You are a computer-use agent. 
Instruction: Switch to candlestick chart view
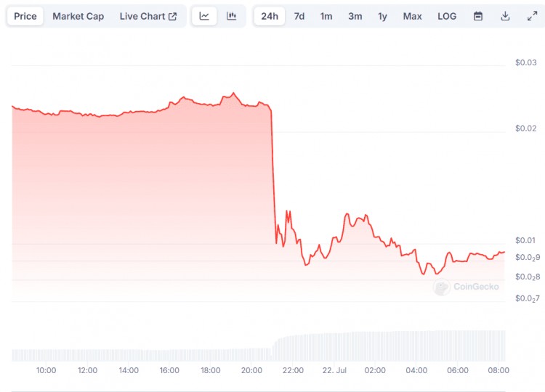tap(231, 16)
